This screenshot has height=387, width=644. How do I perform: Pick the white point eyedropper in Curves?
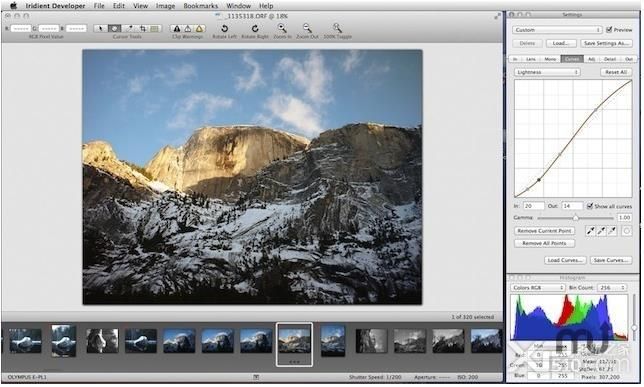pyautogui.click(x=612, y=231)
